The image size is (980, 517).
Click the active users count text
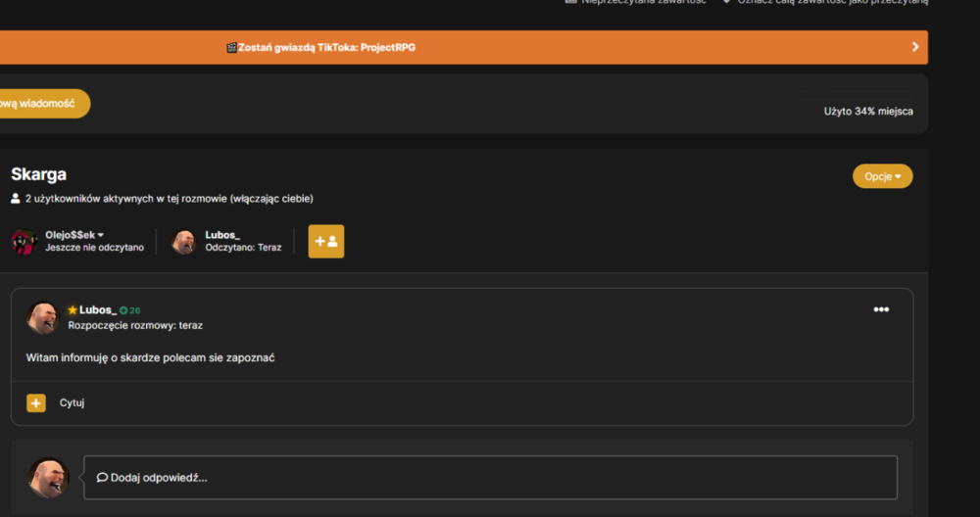(170, 199)
